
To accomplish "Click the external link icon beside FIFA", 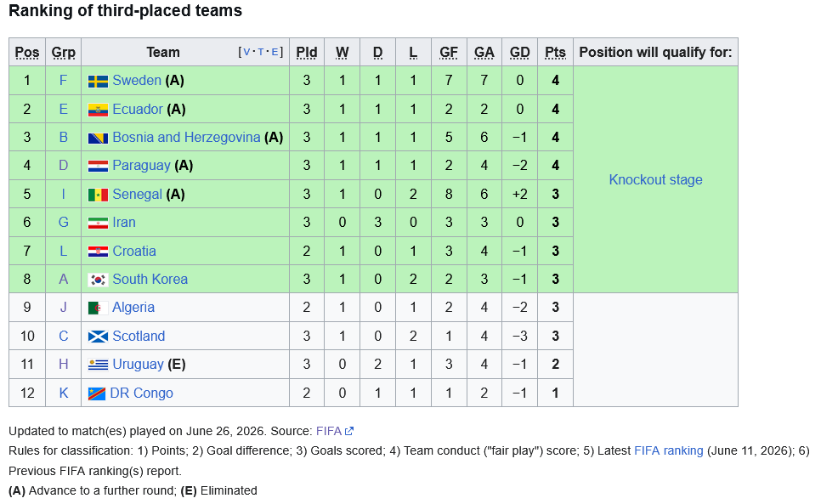I will 349,431.
